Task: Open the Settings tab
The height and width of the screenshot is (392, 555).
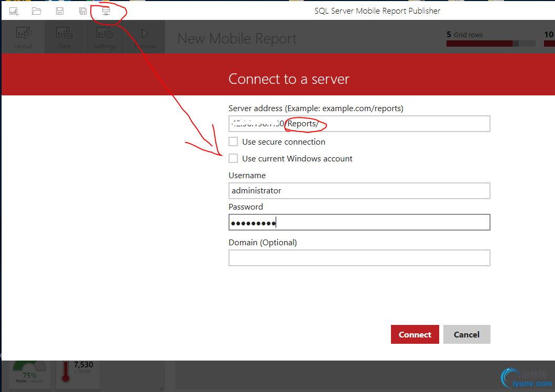Action: click(x=105, y=37)
